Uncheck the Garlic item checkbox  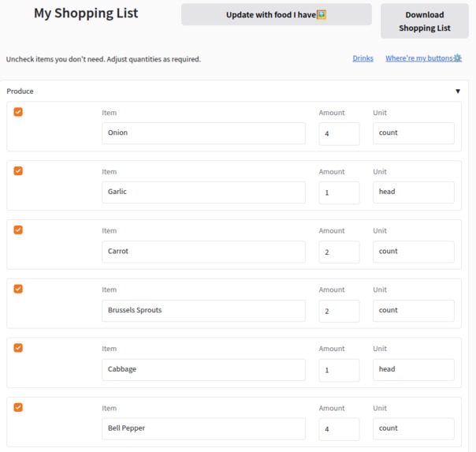pyautogui.click(x=18, y=170)
